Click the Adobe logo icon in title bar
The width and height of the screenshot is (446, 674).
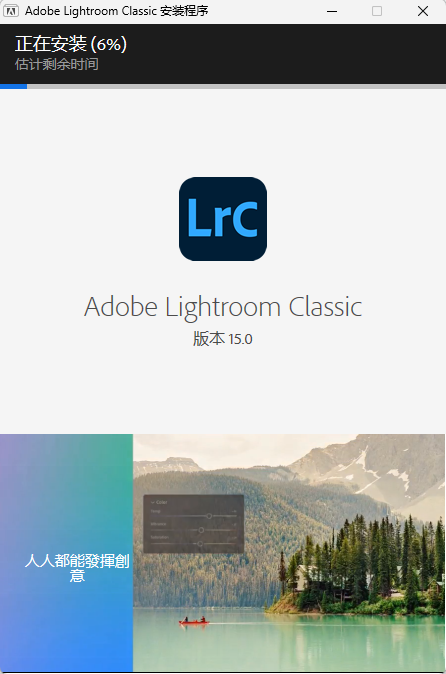tap(11, 11)
